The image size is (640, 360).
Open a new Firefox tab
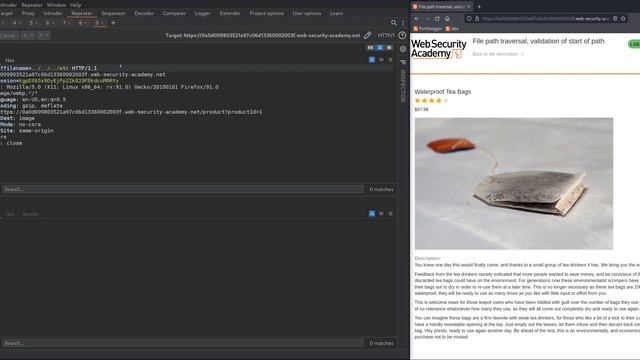click(x=479, y=7)
